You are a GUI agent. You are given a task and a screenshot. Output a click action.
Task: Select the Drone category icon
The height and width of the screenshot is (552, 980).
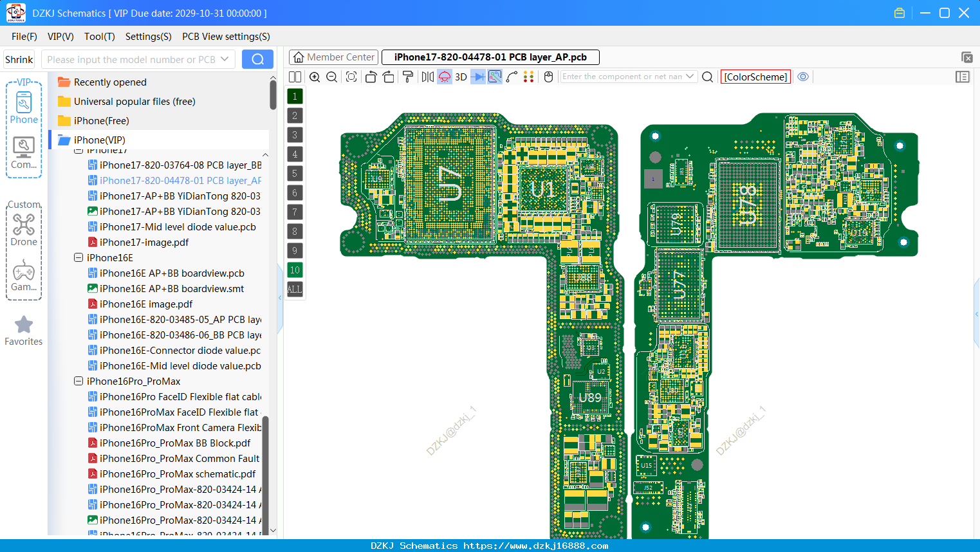pyautogui.click(x=24, y=230)
